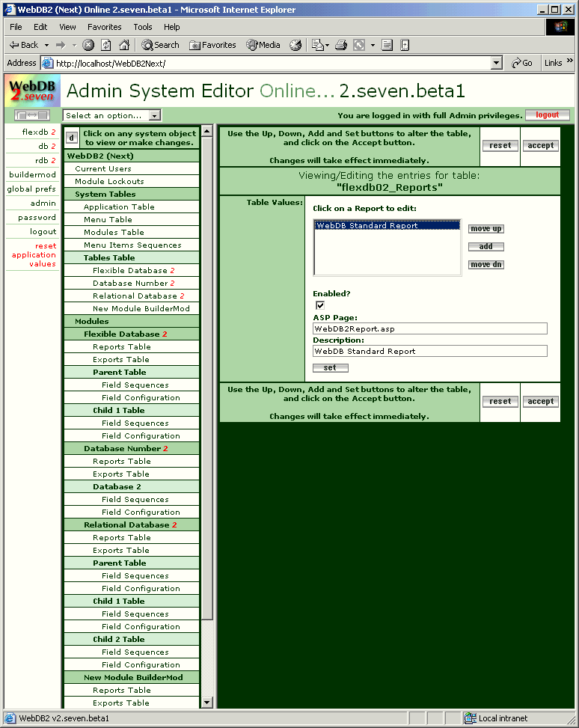Open the flexdb 2 sidebar link
Screen dimensions: 579x728
point(39,132)
